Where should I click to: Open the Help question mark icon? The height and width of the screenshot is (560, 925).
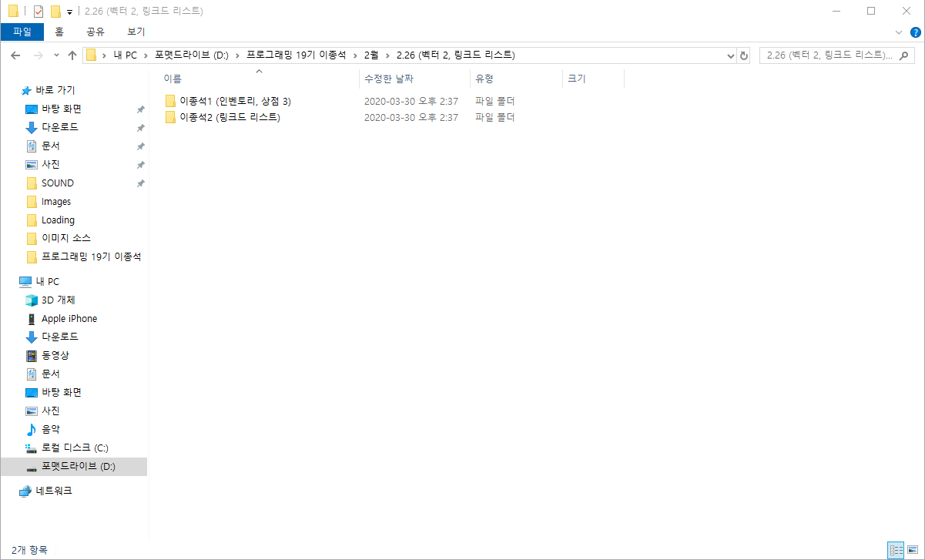(x=915, y=32)
